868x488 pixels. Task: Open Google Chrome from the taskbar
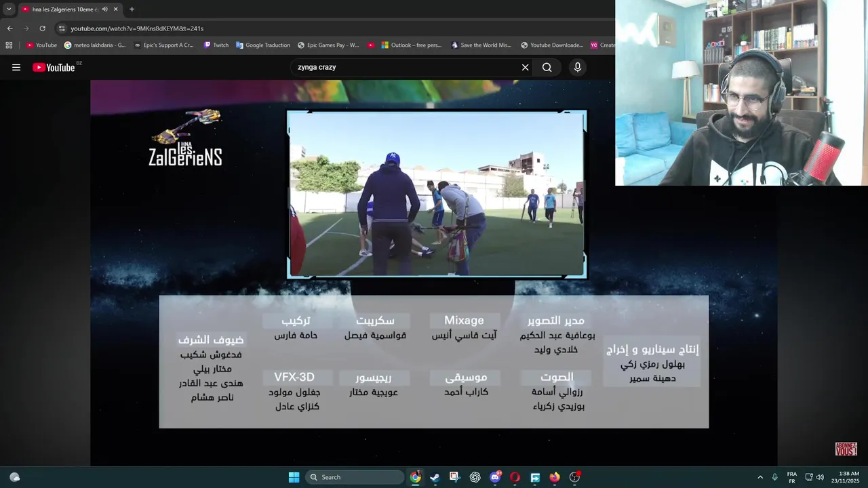tap(415, 477)
